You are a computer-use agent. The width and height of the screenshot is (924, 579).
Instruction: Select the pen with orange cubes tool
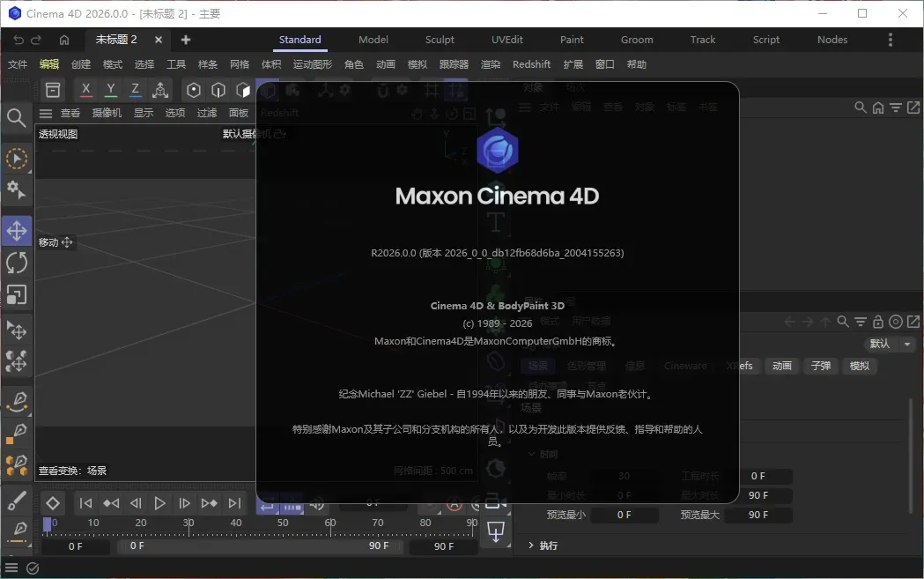tap(17, 465)
